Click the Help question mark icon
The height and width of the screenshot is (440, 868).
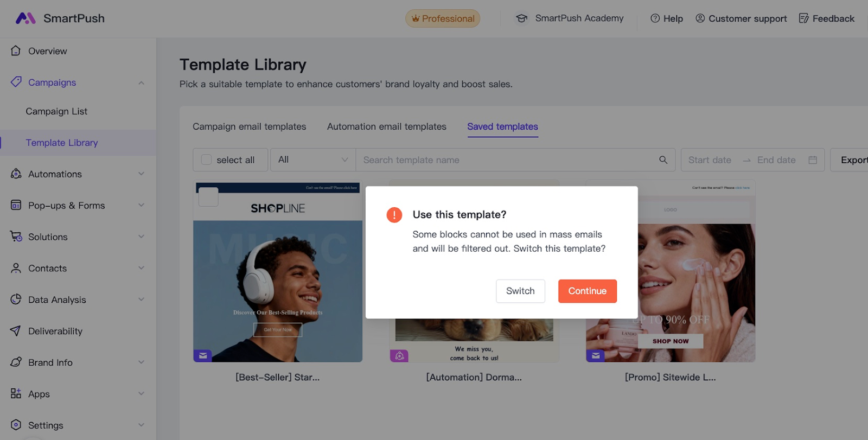pyautogui.click(x=655, y=18)
